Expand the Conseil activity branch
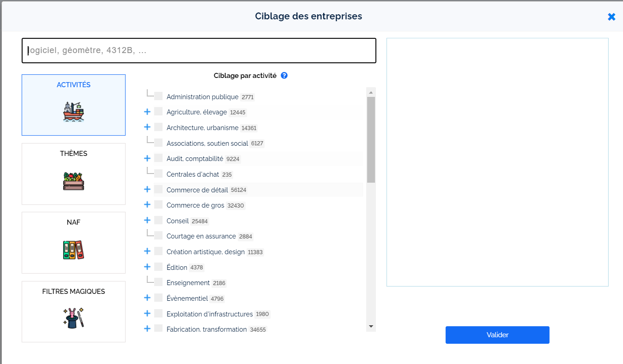The height and width of the screenshot is (364, 623). tap(147, 220)
